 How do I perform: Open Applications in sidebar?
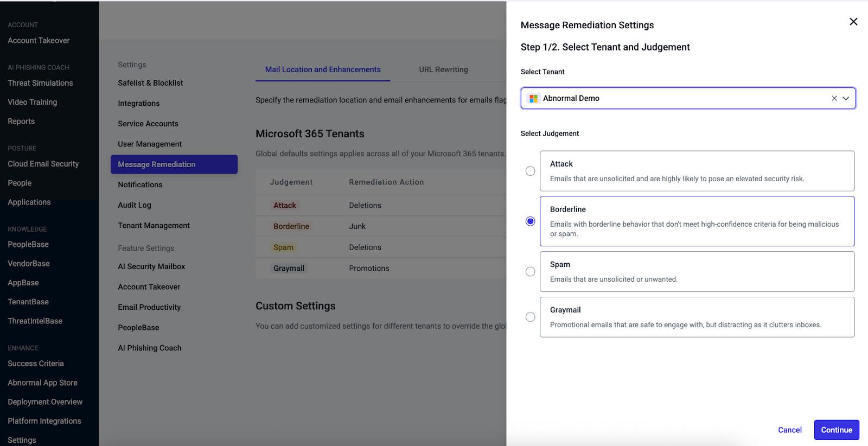(x=29, y=202)
